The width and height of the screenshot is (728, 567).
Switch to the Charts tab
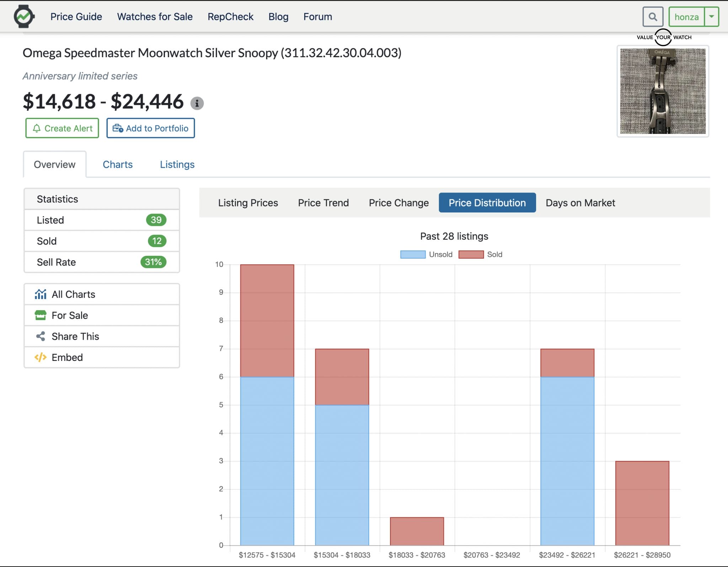coord(117,164)
